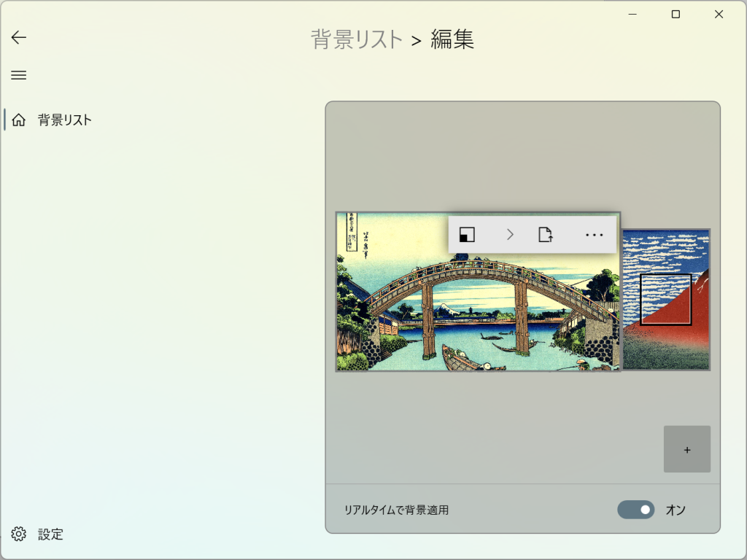Open 設定 settings page
747x560 pixels.
click(x=37, y=534)
